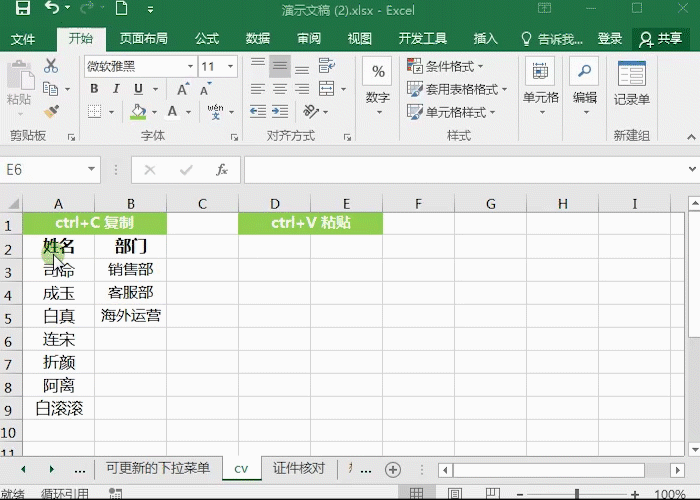The height and width of the screenshot is (500, 700).
Task: Undo the last action
Action: point(52,8)
